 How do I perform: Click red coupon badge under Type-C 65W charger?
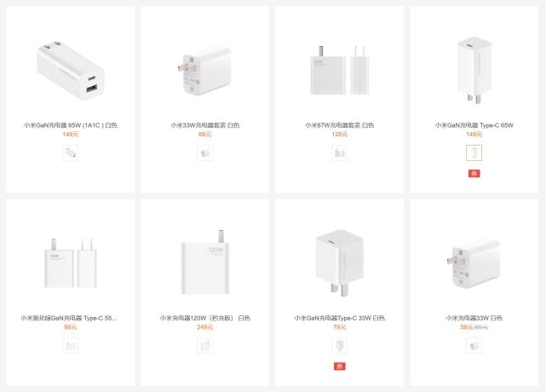474,174
